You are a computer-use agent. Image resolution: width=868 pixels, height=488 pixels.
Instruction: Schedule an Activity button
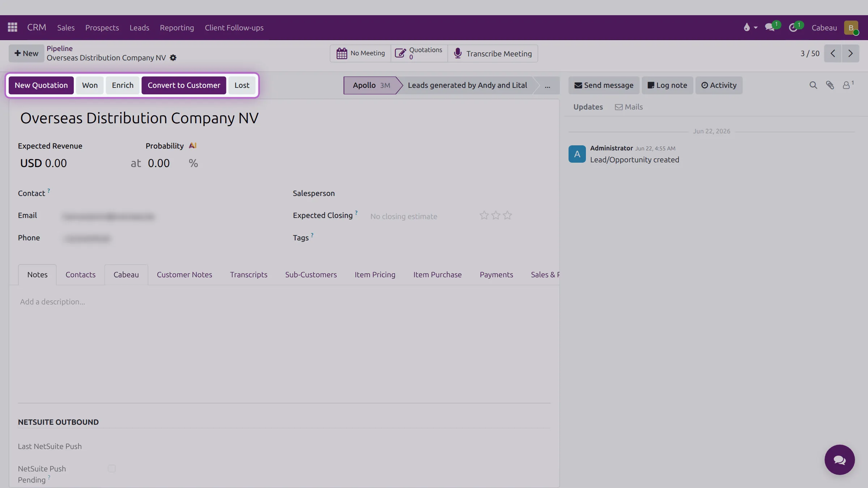(x=719, y=85)
